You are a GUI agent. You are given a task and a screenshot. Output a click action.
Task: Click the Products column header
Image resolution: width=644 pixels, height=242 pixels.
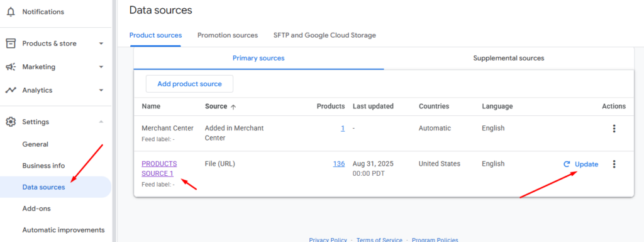coord(331,106)
